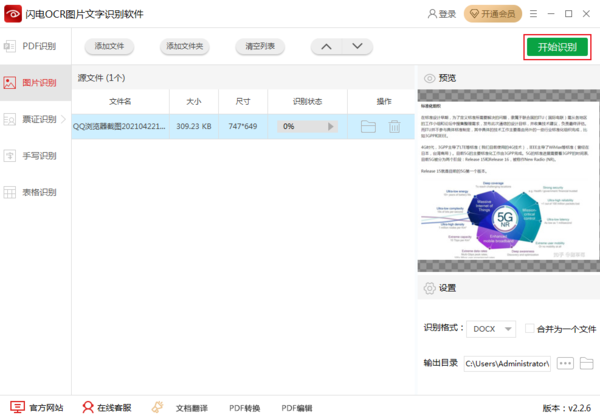Click the 输出目录 path input field

point(508,362)
